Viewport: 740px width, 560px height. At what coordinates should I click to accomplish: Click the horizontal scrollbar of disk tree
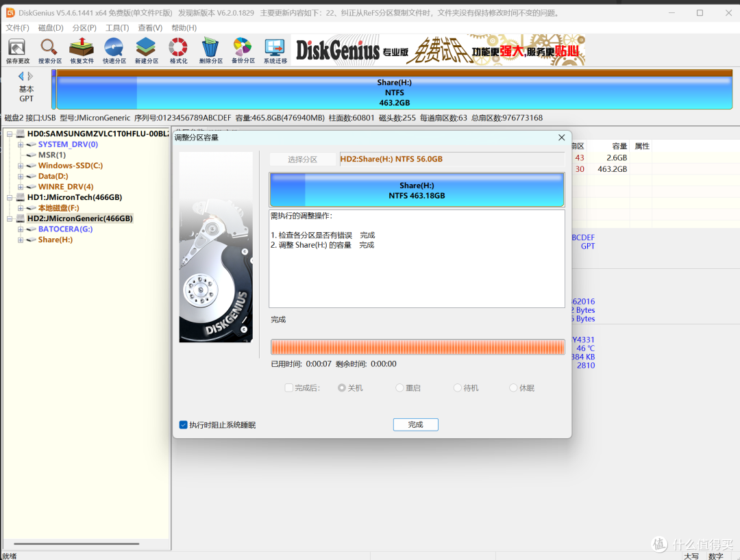(x=77, y=544)
